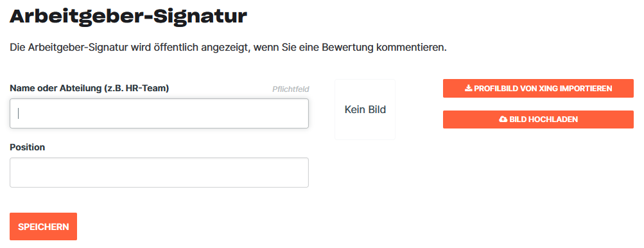This screenshot has width=644, height=248.
Task: Click the Pflichtfeld required hint text
Action: [x=291, y=89]
